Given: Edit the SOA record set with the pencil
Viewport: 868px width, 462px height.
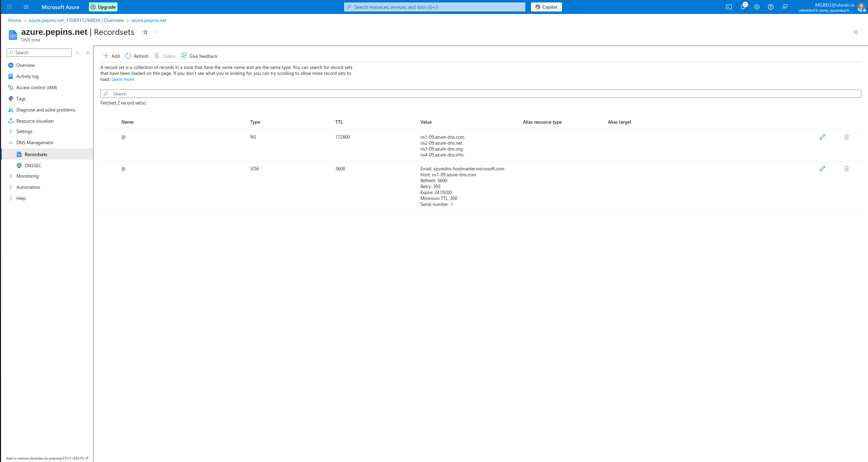Looking at the screenshot, I should pos(822,169).
